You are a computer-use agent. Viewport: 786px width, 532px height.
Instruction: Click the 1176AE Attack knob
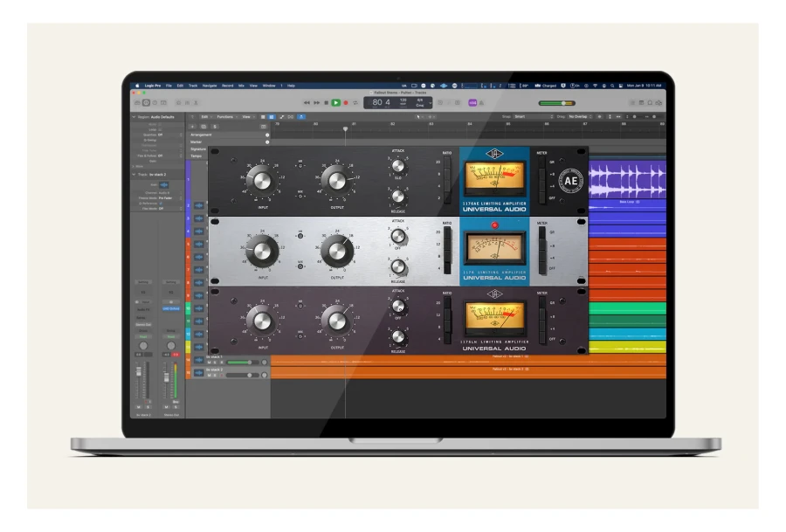tap(398, 165)
